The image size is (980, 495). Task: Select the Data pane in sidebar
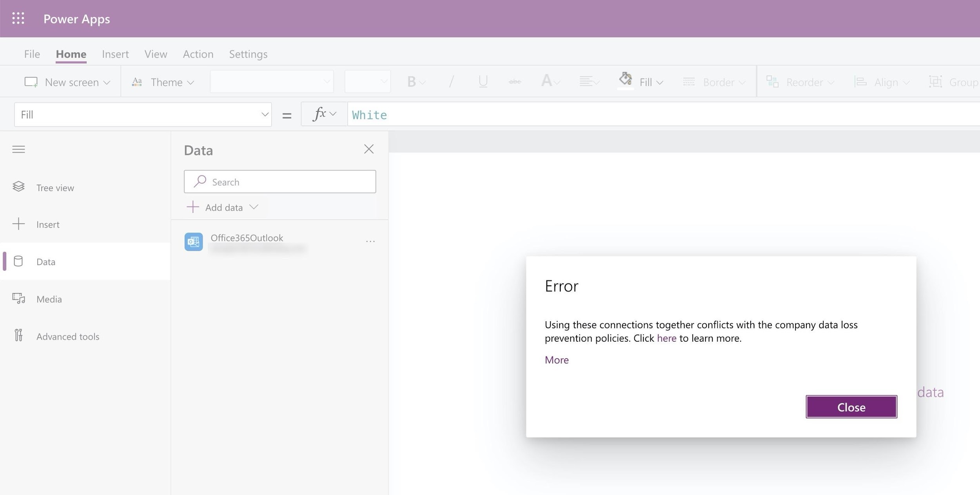[x=85, y=262]
